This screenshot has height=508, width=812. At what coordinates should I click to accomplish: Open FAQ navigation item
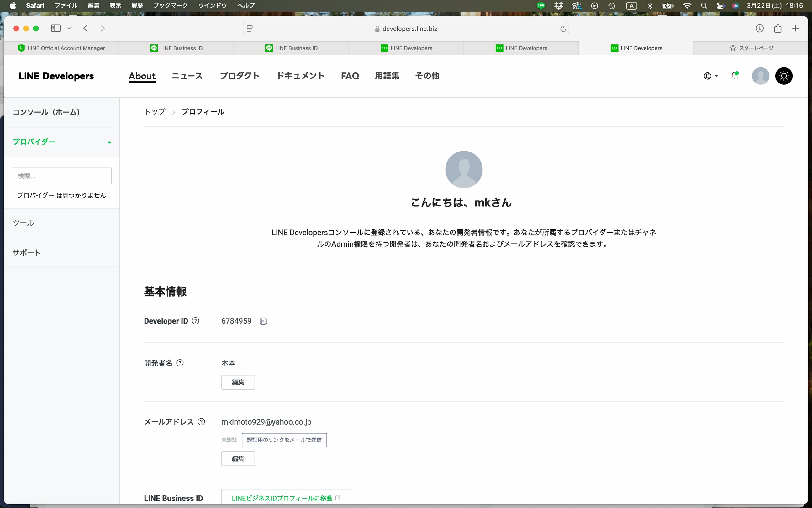tap(350, 76)
